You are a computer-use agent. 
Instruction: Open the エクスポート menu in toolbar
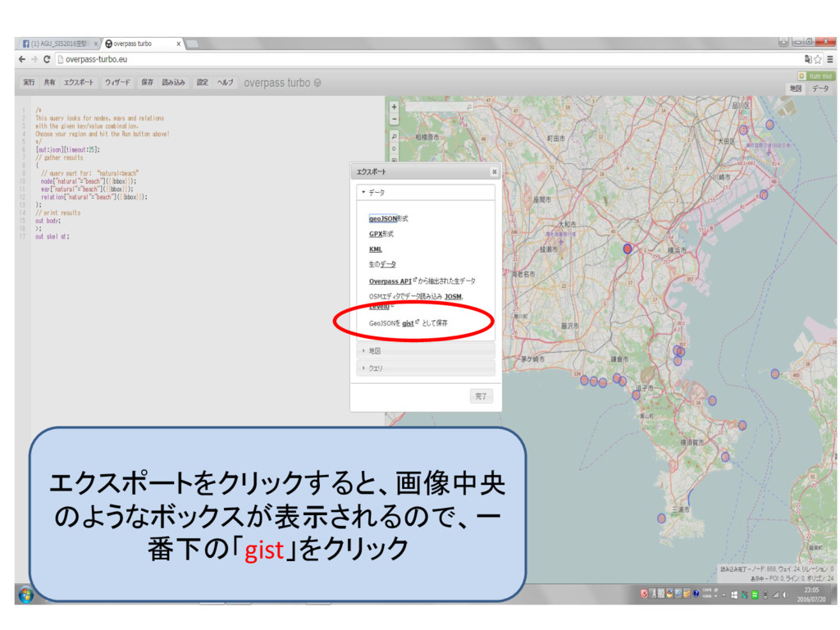click(x=80, y=83)
